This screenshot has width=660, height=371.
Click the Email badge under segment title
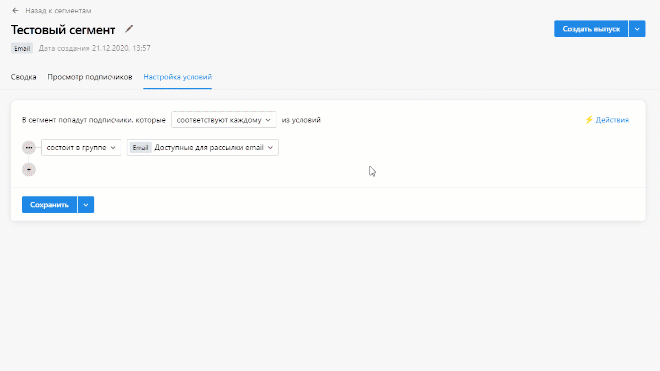(x=22, y=48)
